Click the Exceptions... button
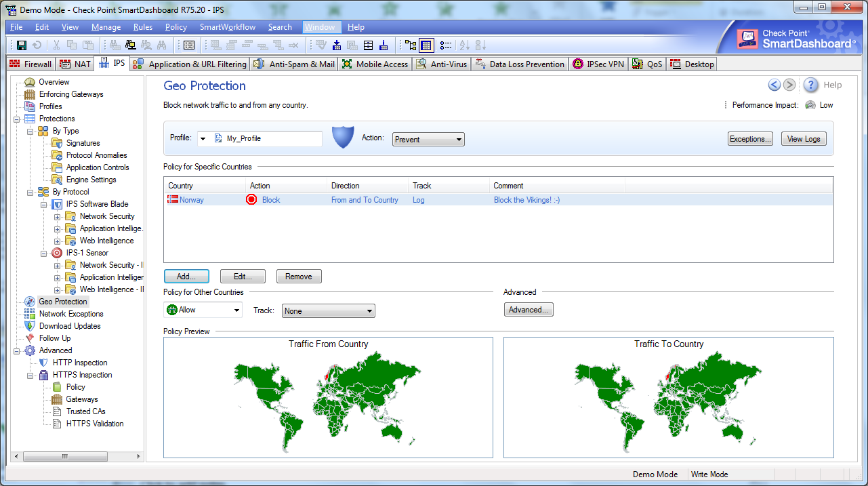The image size is (868, 486). click(x=750, y=138)
